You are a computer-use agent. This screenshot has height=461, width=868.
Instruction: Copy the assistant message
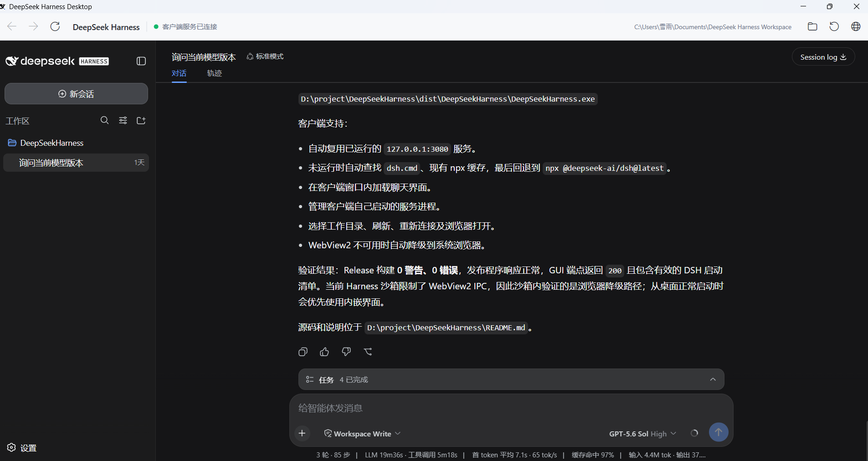(x=303, y=352)
